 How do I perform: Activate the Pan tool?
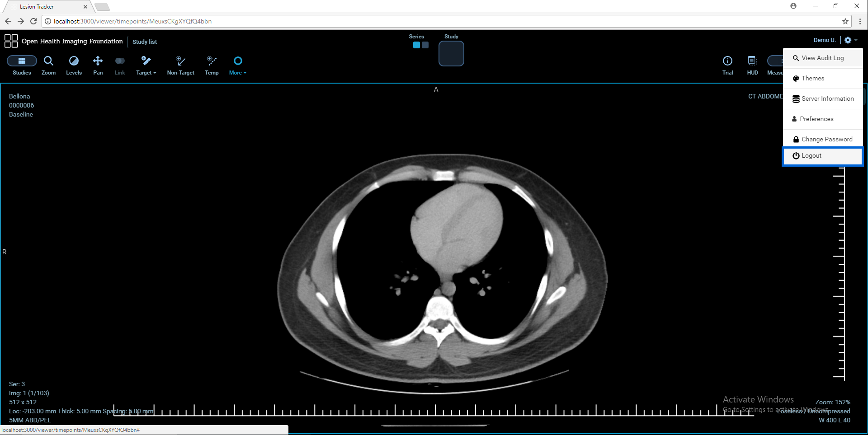pos(98,65)
